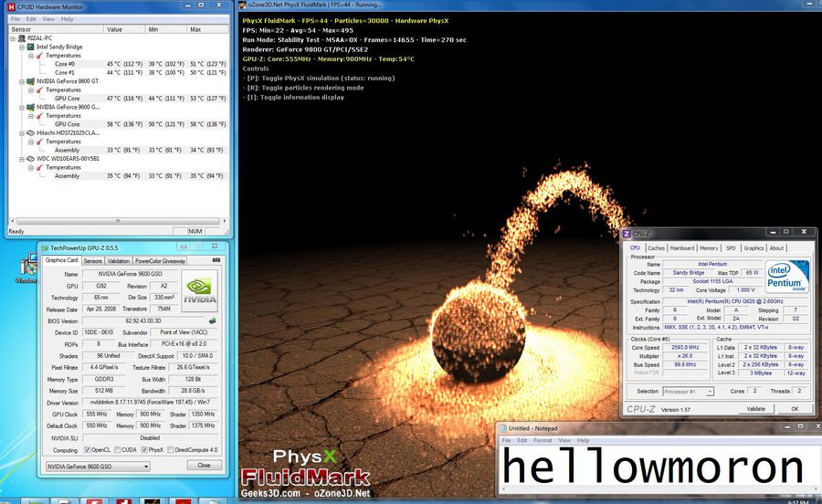Switch to the Validation tab in GPU-Z
Screen dimensions: 822x504
pos(119,261)
